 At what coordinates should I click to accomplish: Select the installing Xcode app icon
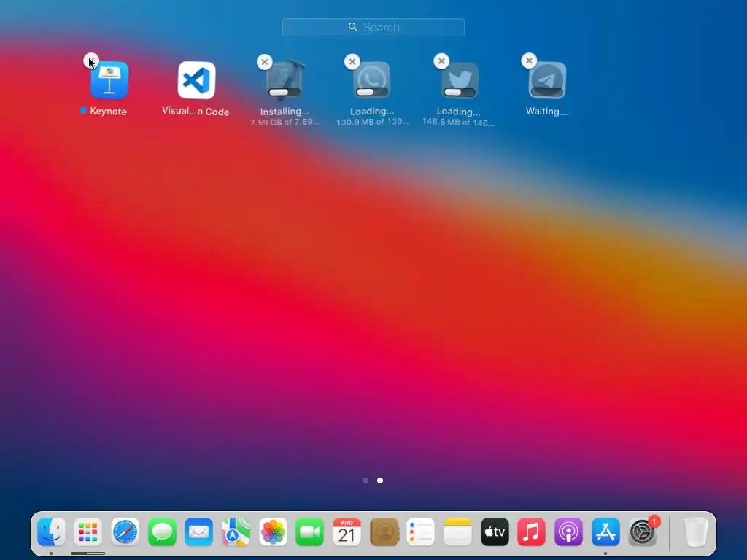285,80
